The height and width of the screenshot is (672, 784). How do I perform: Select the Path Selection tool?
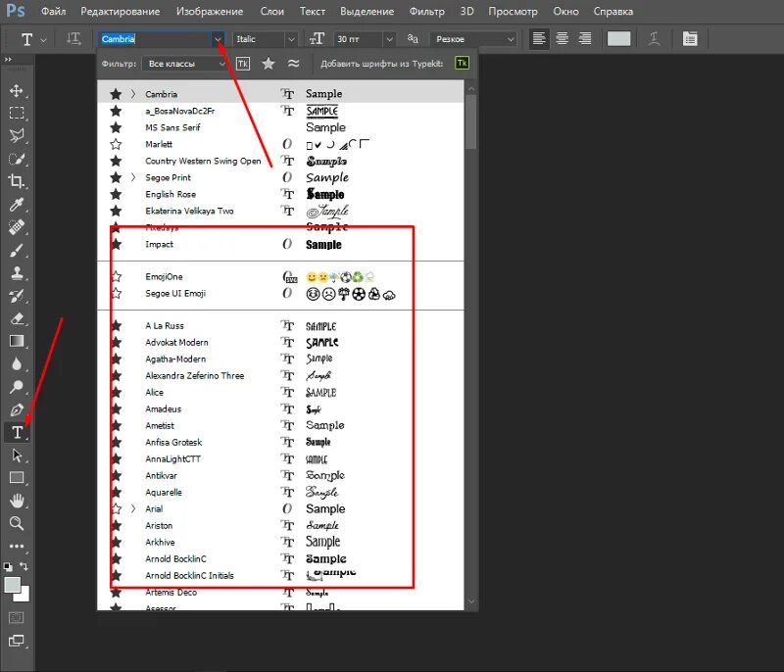(17, 456)
